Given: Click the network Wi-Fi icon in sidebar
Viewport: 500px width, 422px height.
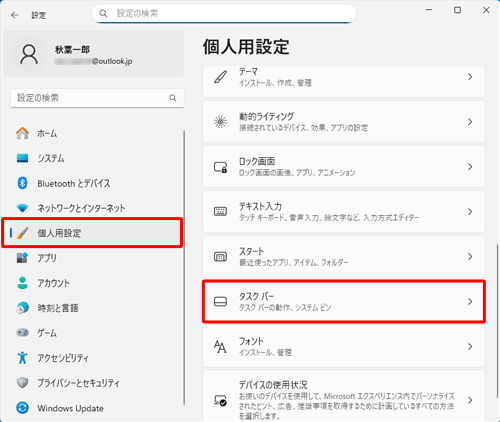Looking at the screenshot, I should (x=22, y=208).
